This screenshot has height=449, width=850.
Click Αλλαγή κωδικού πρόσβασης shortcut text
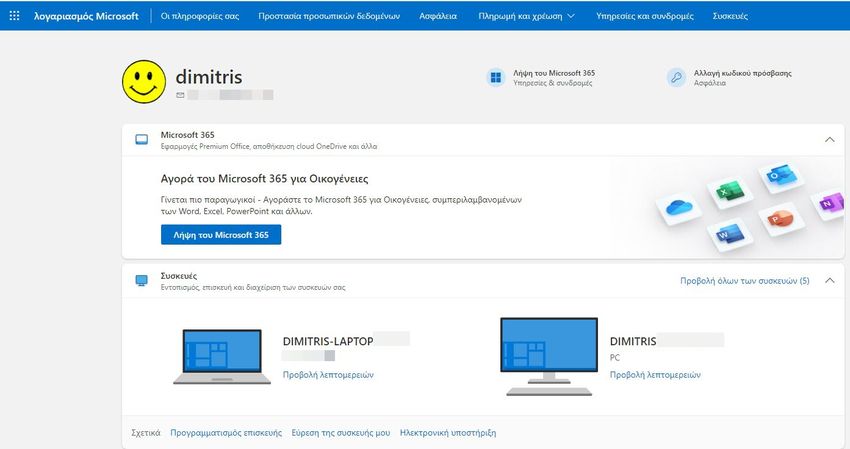pyautogui.click(x=743, y=73)
